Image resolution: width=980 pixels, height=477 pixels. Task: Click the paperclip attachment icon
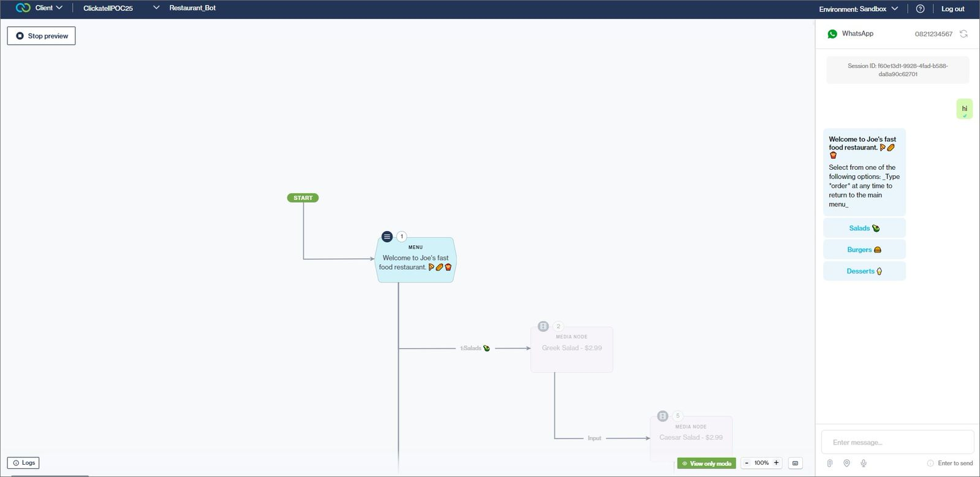[x=829, y=463]
